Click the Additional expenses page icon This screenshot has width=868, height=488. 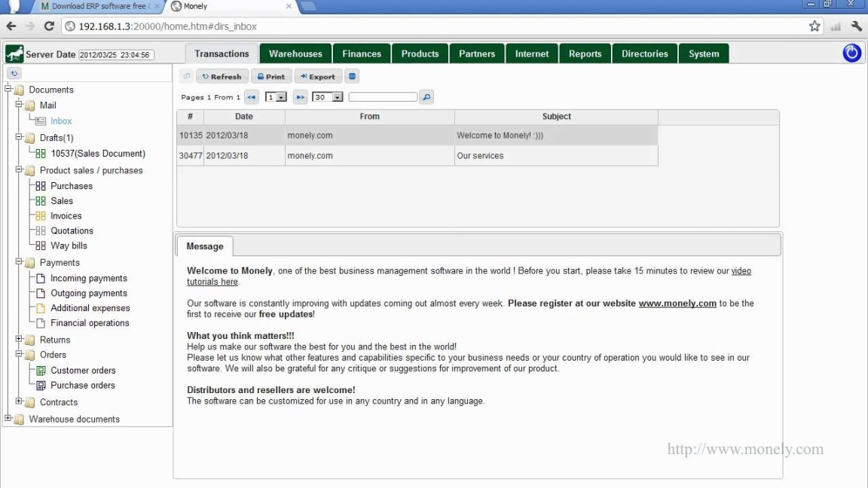pyautogui.click(x=41, y=309)
